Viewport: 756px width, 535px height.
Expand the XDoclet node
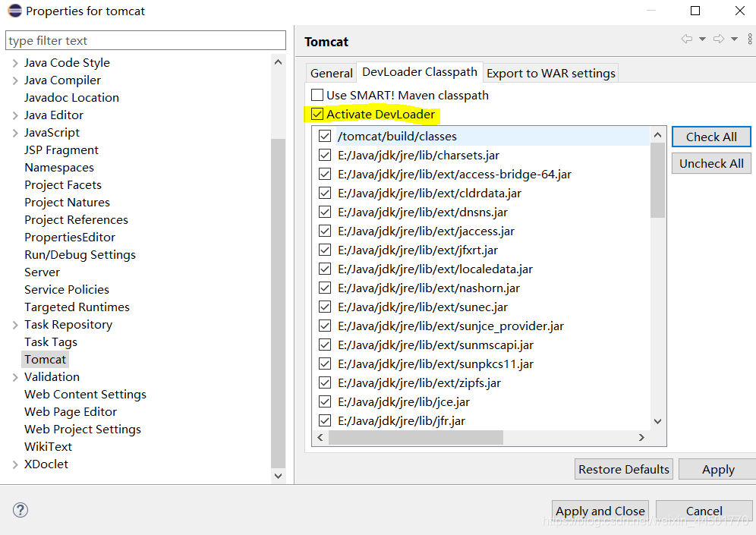(15, 464)
